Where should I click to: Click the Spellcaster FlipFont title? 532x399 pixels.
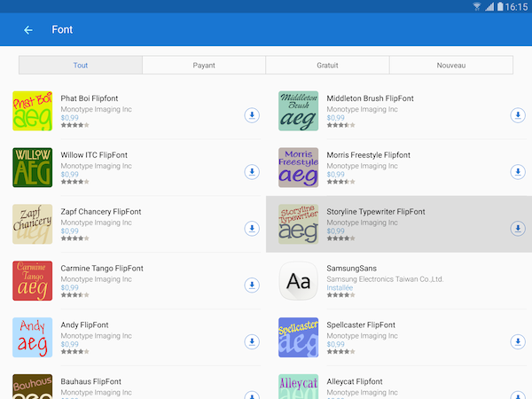click(361, 325)
